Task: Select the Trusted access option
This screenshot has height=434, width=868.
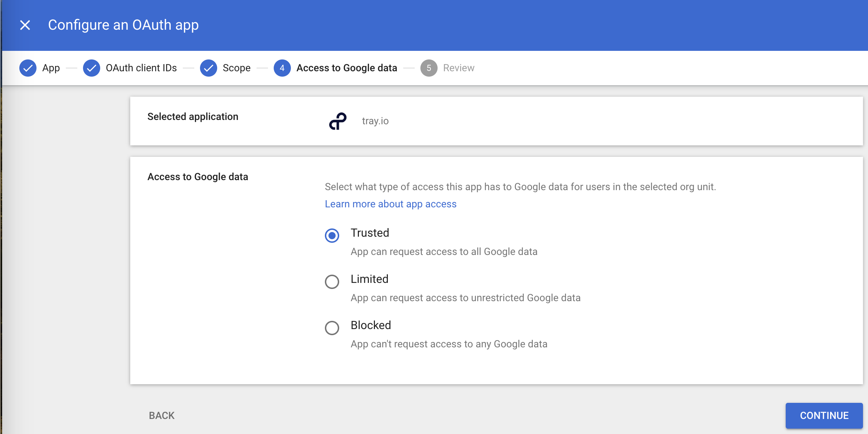Action: click(332, 235)
